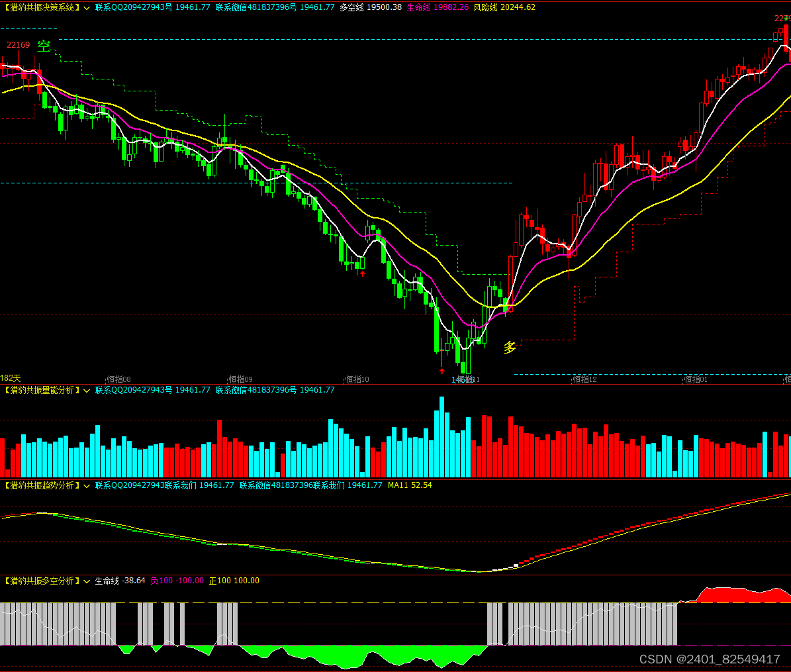Open dropdown beside 猎豹共振量能分析 title
Screen dimensions: 791x672
click(87, 391)
